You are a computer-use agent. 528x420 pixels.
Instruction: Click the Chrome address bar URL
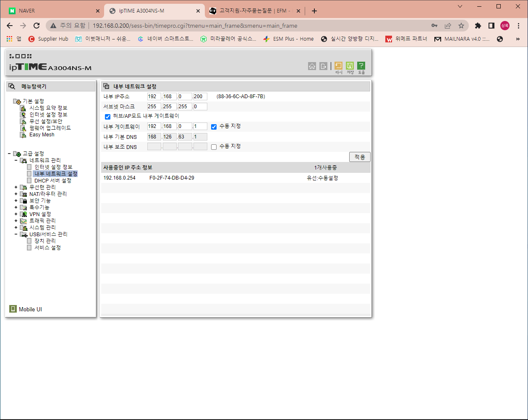pyautogui.click(x=195, y=26)
